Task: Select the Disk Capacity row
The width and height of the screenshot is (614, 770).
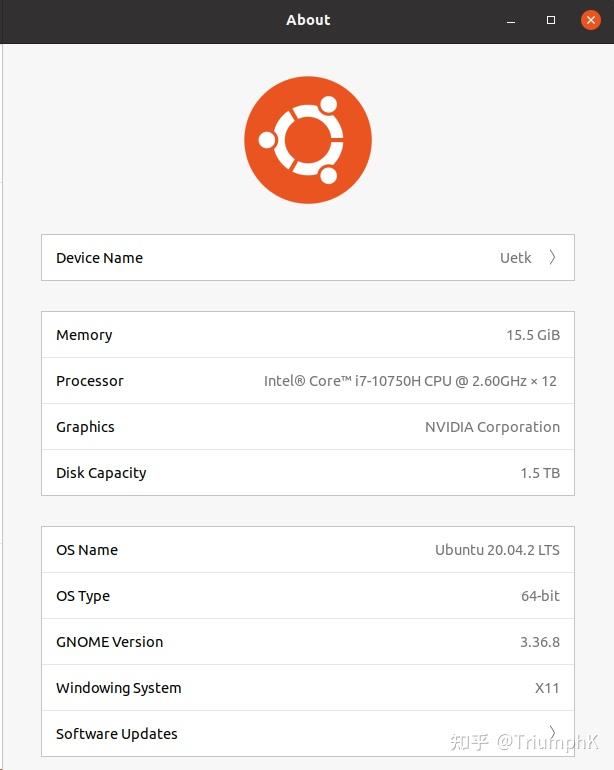Action: (x=307, y=473)
